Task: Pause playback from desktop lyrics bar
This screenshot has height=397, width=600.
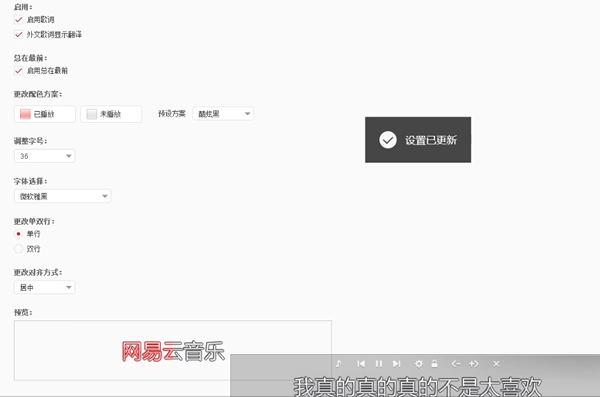Action: 379,364
